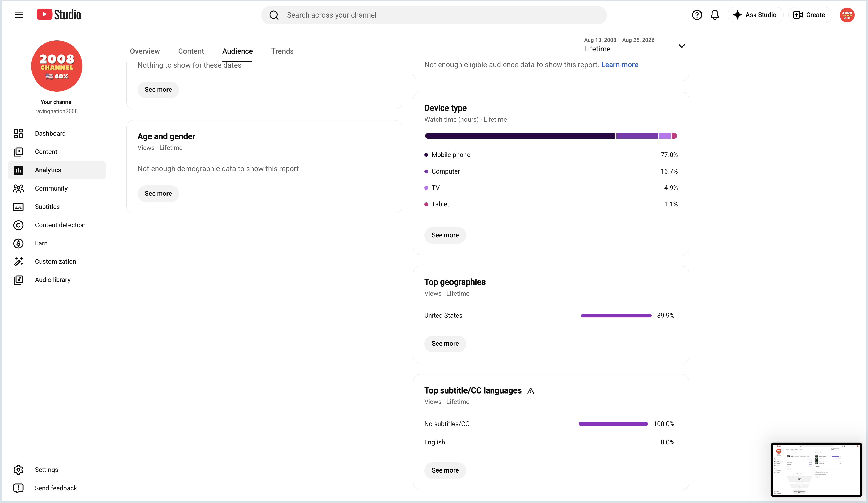Click the United States geography label
868x503 pixels.
click(x=443, y=316)
